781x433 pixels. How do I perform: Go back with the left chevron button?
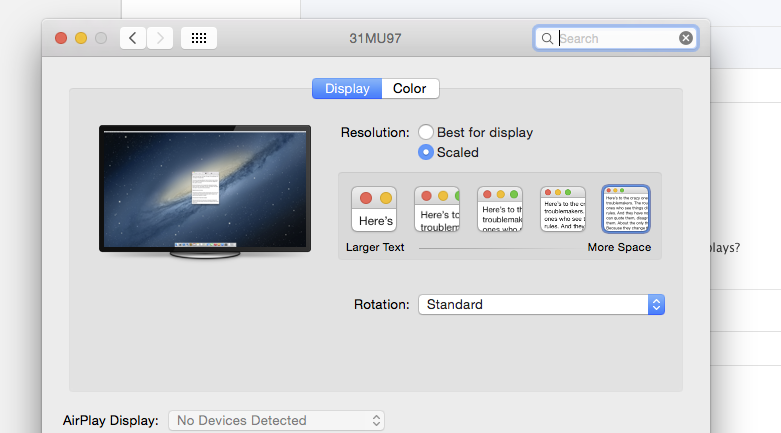click(x=132, y=38)
